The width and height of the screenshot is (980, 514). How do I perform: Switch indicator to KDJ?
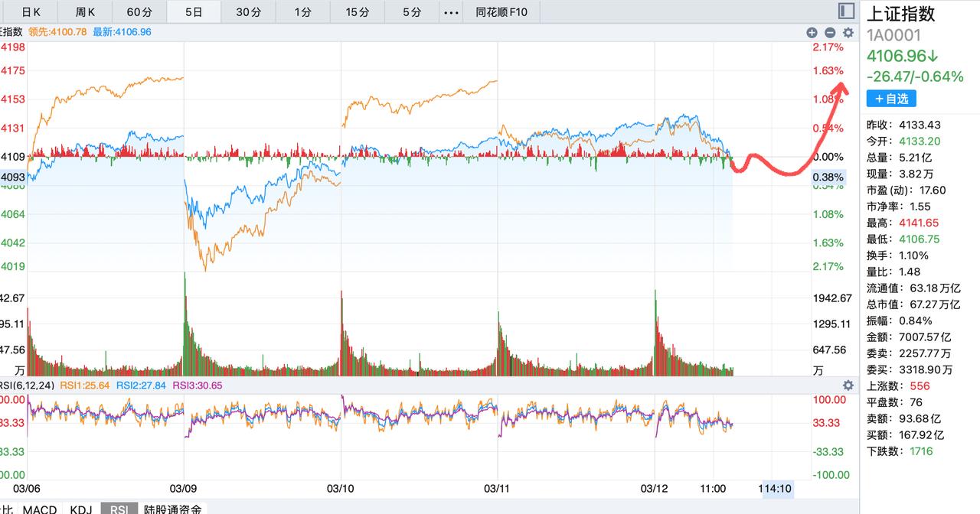pyautogui.click(x=81, y=509)
